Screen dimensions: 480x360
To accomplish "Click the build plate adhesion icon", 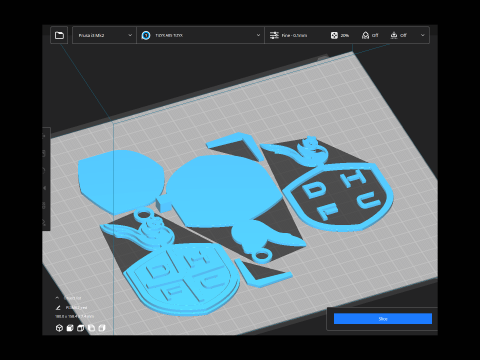I will tap(394, 35).
